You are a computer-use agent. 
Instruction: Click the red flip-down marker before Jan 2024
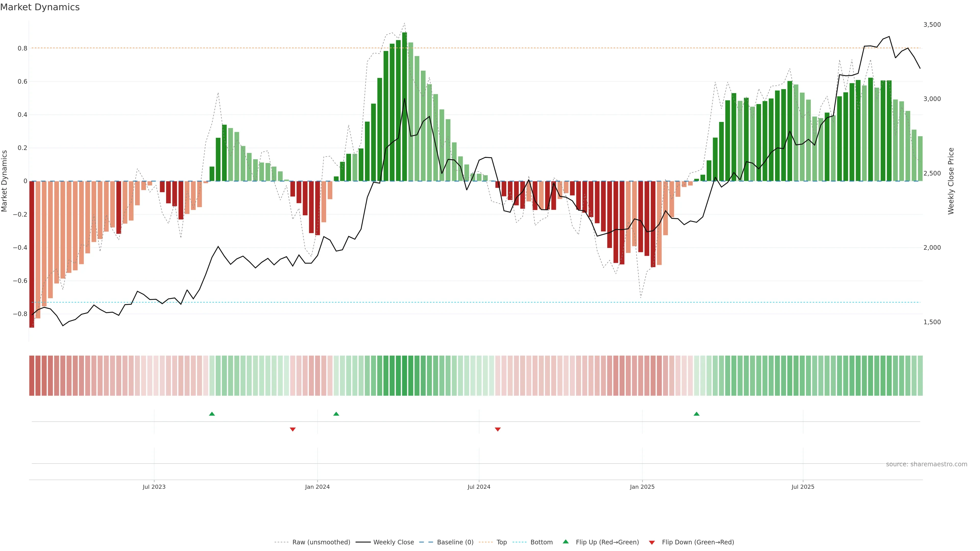pos(292,429)
